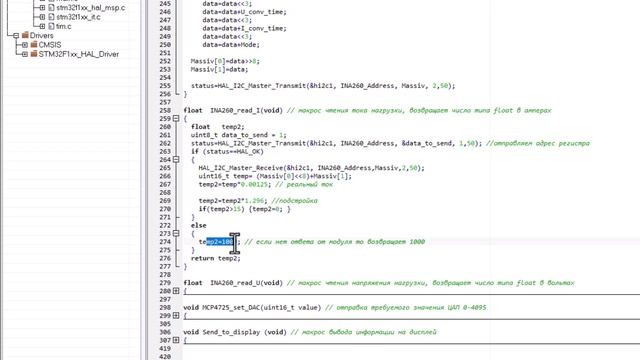Image resolution: width=640 pixels, height=360 pixels.
Task: Click the tim.c file icon
Action: 51,27
